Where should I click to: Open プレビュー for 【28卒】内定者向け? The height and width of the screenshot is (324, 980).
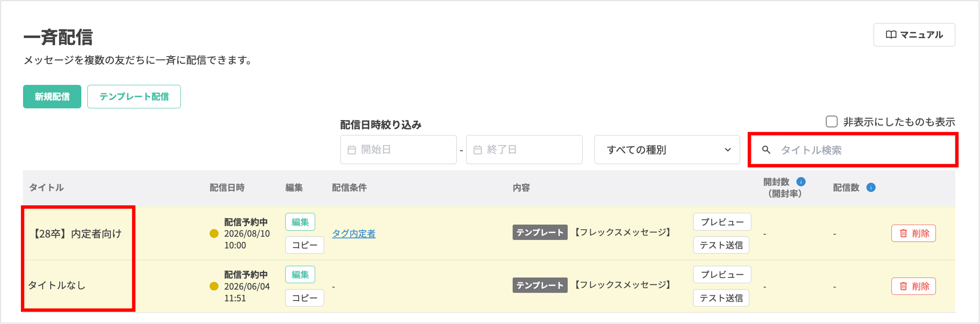pos(722,222)
